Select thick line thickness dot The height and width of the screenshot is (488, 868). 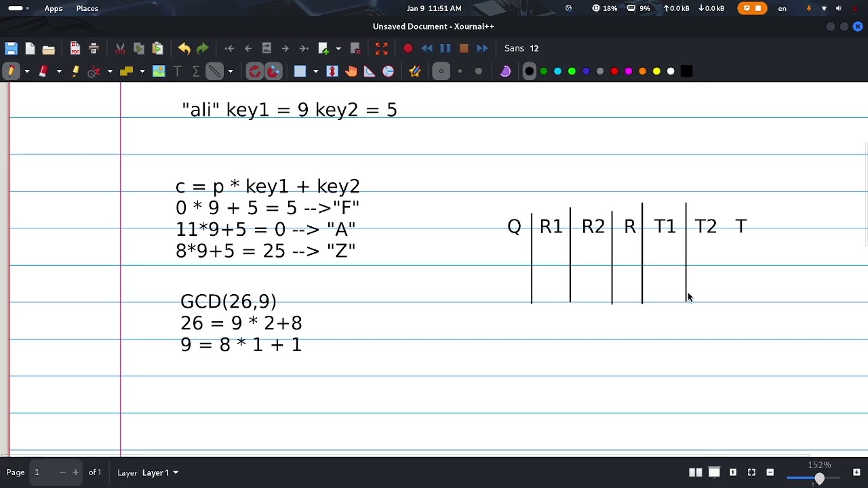[479, 71]
